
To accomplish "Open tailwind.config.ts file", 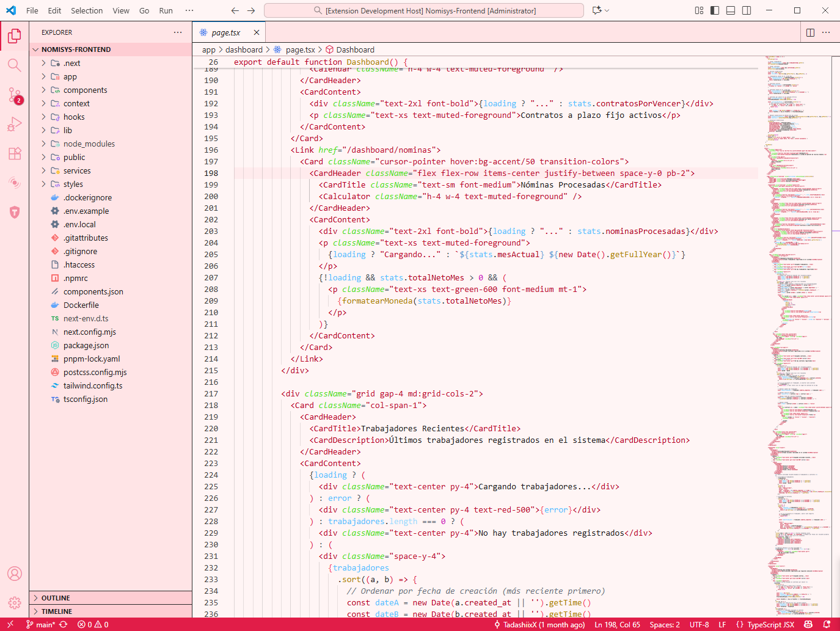I will click(110, 385).
